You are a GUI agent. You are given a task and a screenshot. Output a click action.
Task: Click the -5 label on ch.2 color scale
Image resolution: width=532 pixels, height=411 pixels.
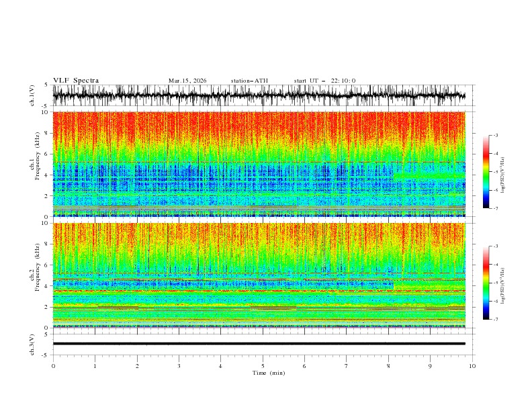click(495, 283)
